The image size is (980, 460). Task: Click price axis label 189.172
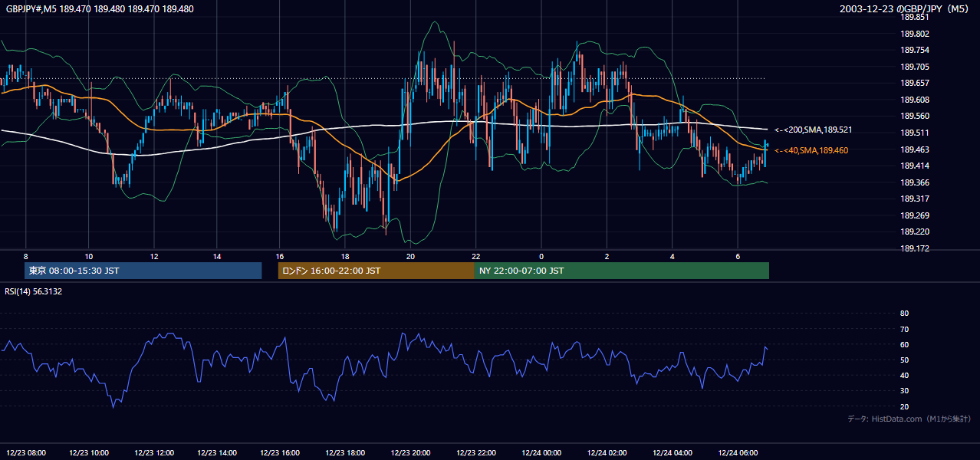pyautogui.click(x=915, y=248)
